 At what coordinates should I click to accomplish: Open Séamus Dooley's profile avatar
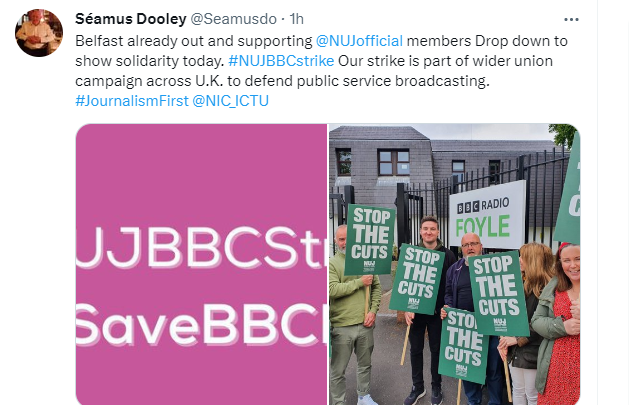click(x=39, y=33)
